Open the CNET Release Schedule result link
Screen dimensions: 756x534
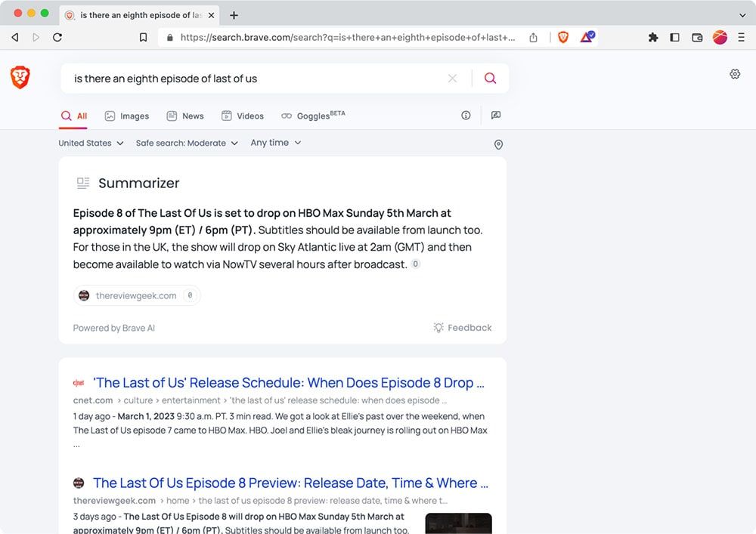(x=288, y=383)
